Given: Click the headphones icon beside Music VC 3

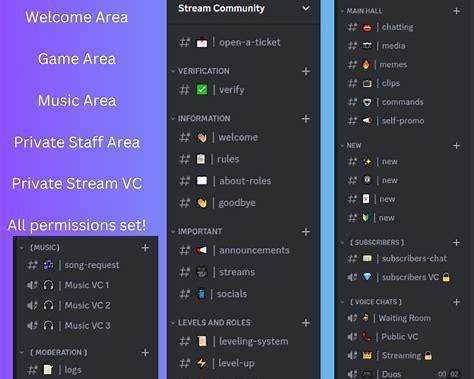Looking at the screenshot, I should (x=48, y=325).
